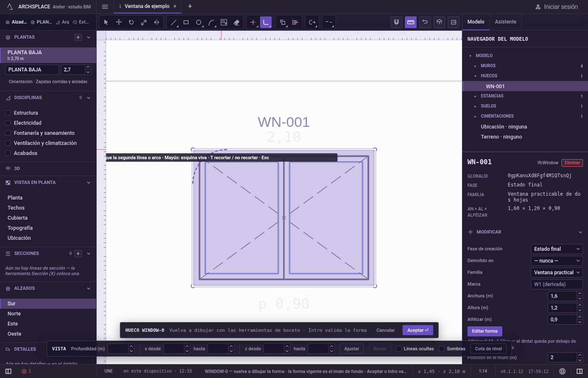Viewport: 588px width, 378px height.
Task: Collapse the MODIFICAR section
Action: [580, 232]
